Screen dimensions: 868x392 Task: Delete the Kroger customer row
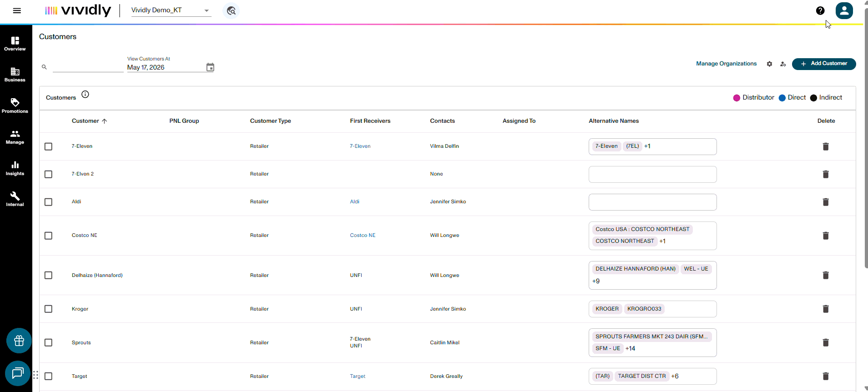[826, 309]
